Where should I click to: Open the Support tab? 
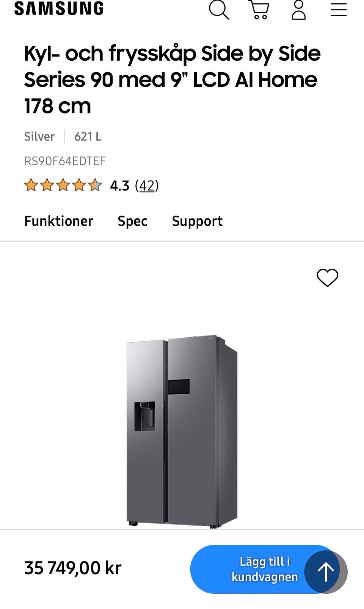tap(197, 221)
